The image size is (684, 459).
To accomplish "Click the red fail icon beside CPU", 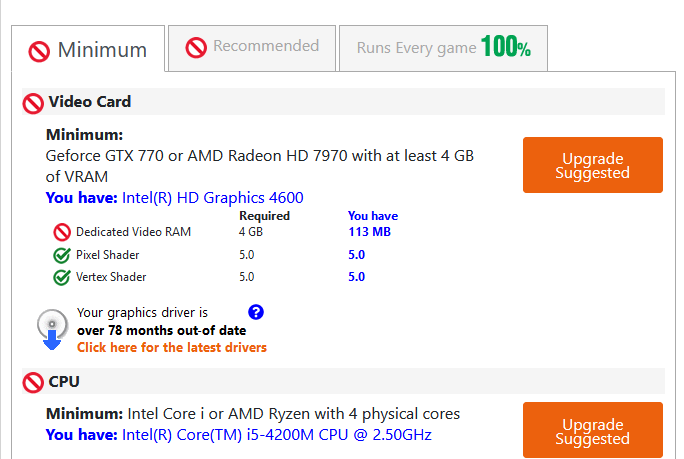I will tap(33, 382).
